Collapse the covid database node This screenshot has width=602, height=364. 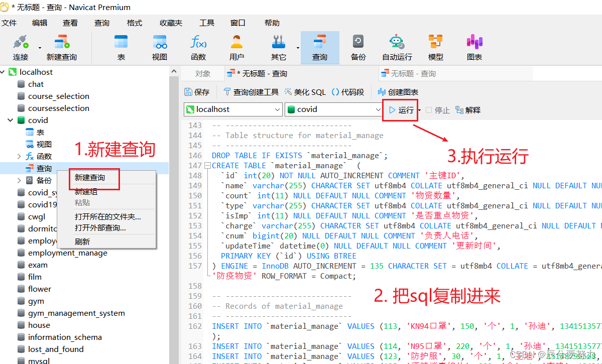click(11, 120)
